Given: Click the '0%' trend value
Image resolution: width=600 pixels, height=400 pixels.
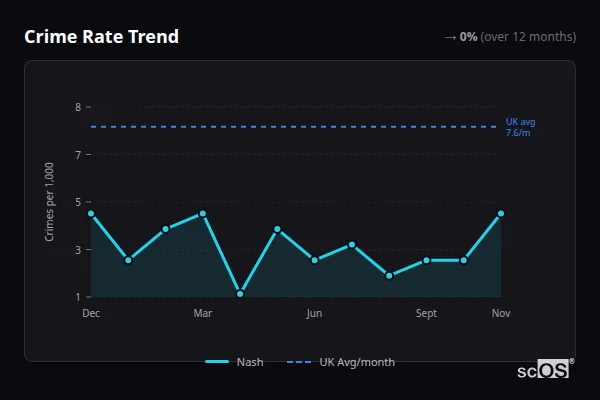Looking at the screenshot, I should coord(468,37).
